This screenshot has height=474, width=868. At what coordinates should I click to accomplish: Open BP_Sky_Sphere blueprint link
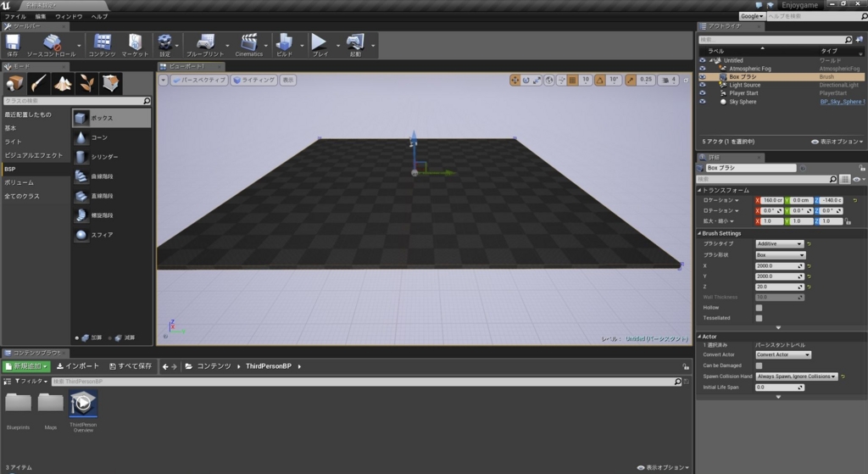pos(842,102)
